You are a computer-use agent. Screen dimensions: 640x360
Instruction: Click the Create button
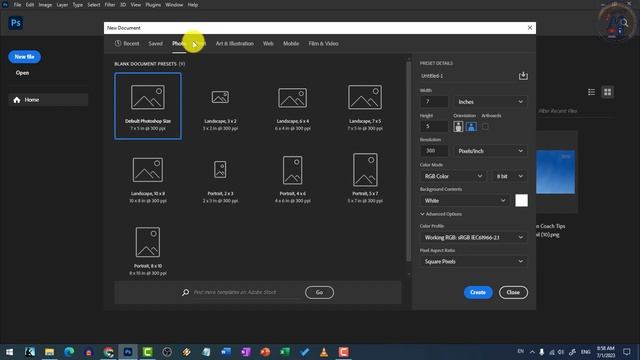tap(478, 292)
